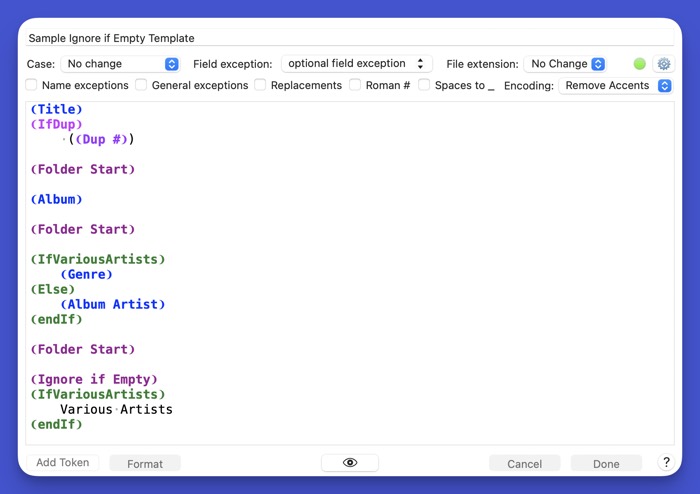Click the green status indicator dot

(640, 64)
